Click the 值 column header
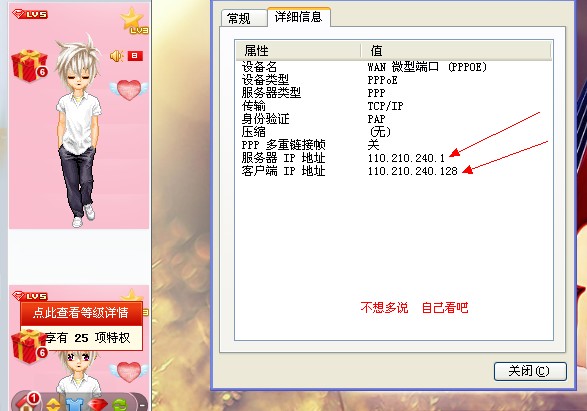Viewport: 587px width, 411px height. (456, 51)
